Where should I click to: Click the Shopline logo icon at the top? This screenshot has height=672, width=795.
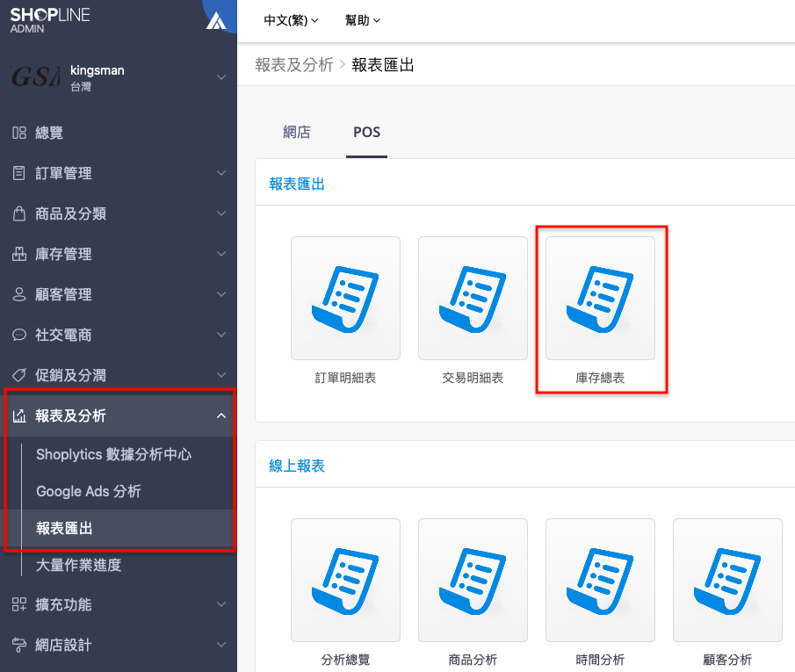[216, 21]
